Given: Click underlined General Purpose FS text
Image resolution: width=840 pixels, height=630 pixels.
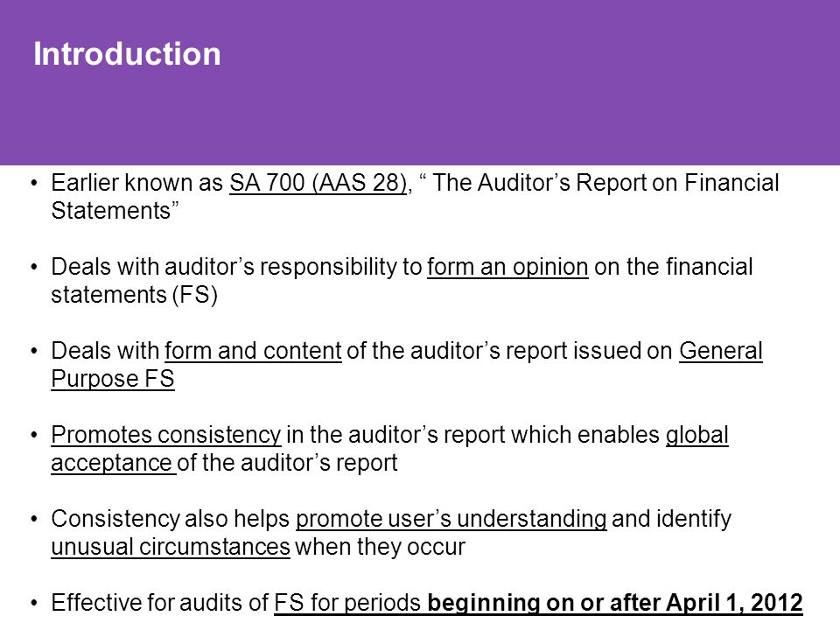Looking at the screenshot, I should click(x=407, y=365).
